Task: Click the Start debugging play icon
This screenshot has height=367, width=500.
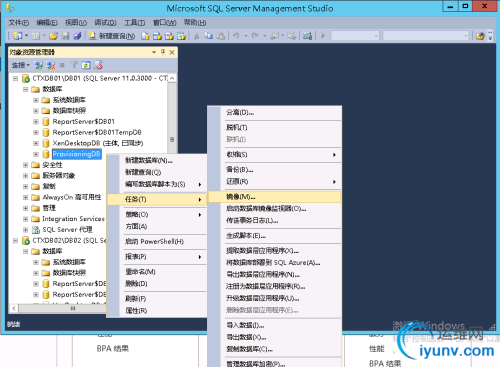Action: coord(323,36)
